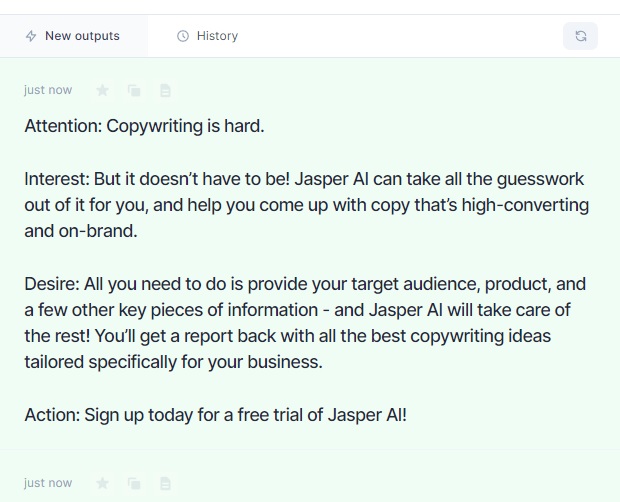Image resolution: width=620 pixels, height=502 pixels.
Task: Copy the second output using copy icon
Action: (x=134, y=483)
